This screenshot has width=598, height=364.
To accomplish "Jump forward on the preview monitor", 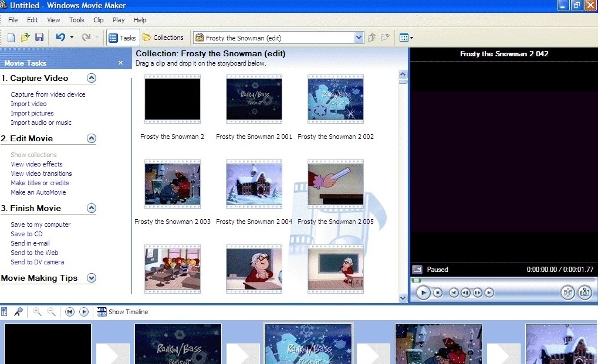I will (x=489, y=292).
